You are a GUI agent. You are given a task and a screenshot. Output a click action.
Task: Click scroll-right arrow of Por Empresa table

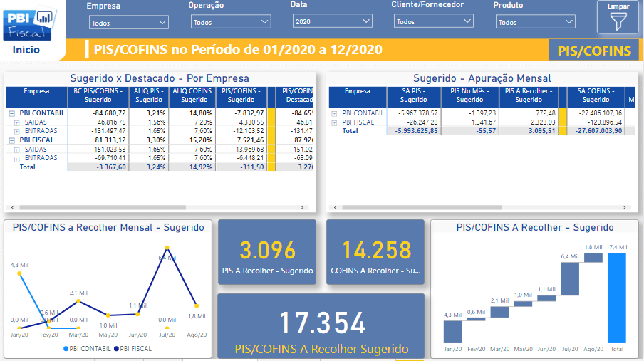click(x=311, y=208)
